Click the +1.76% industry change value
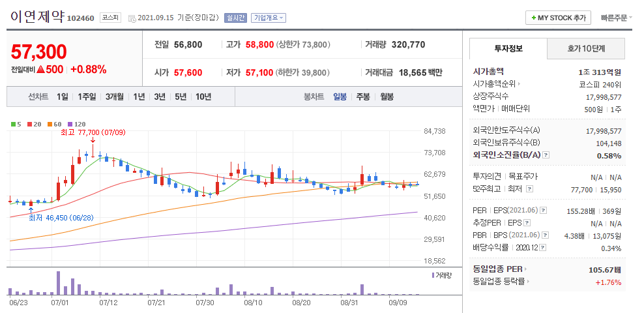 click(x=608, y=282)
